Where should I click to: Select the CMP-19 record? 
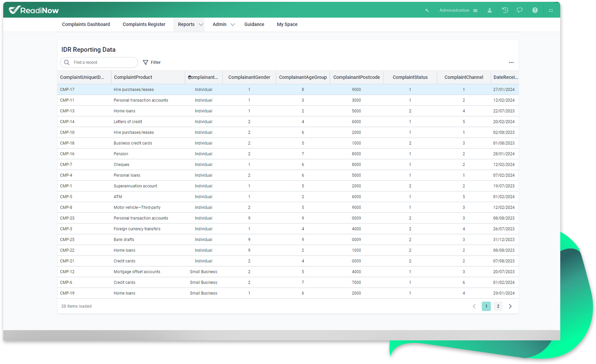coord(288,293)
